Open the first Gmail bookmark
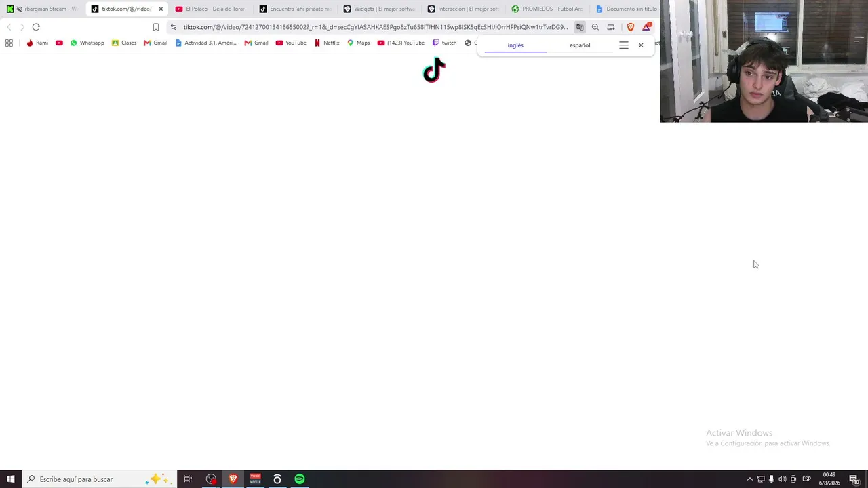Screen dimensions: 868x488 coord(155,43)
